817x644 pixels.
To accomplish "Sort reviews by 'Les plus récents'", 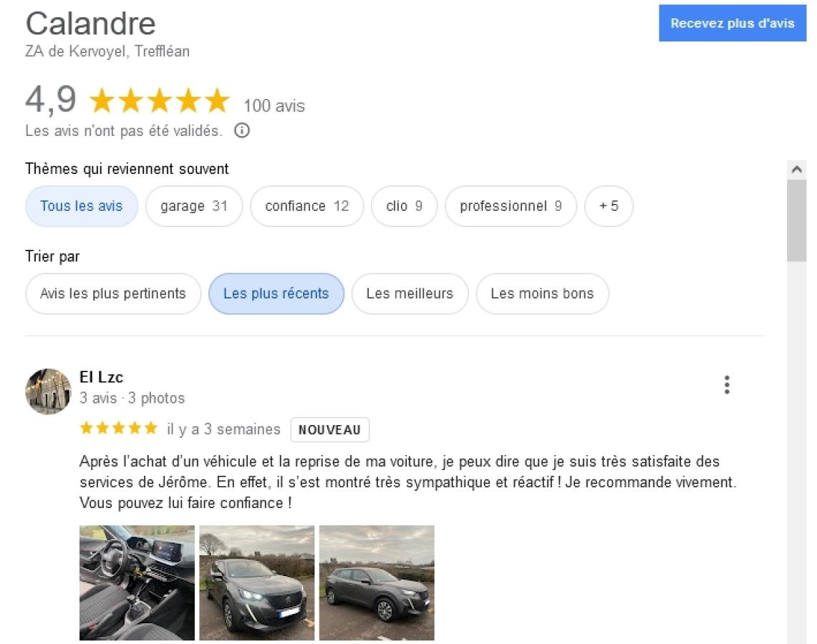I will [x=276, y=293].
